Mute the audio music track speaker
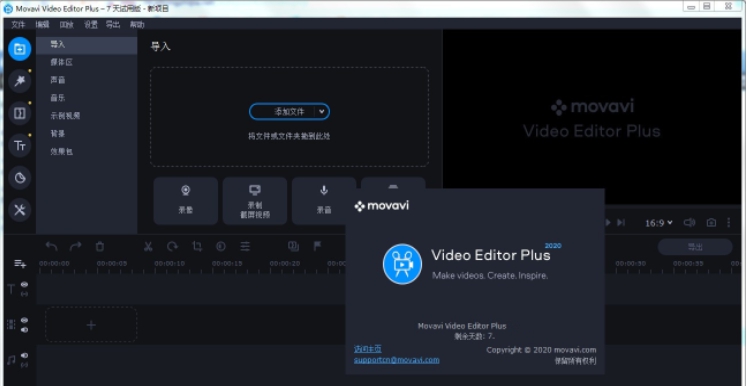Screen dimensions: 747x386 24,356
